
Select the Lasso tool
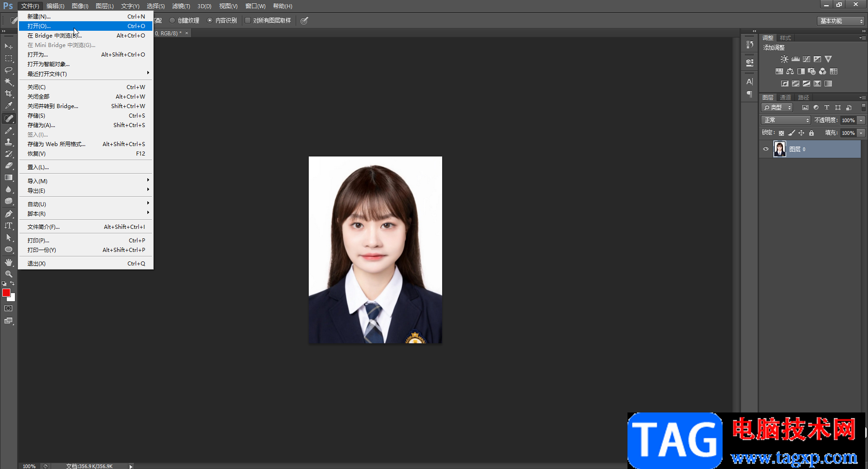9,70
